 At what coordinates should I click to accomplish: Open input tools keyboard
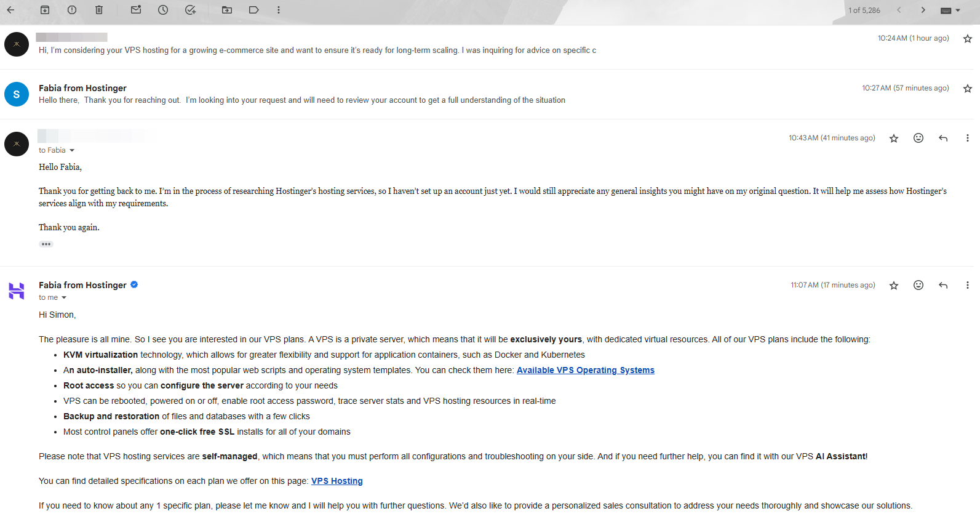(946, 10)
